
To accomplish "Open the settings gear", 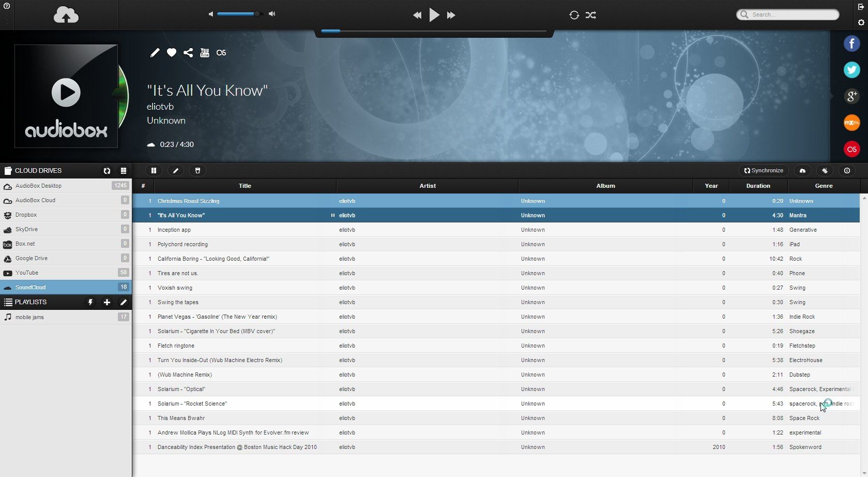I will (x=861, y=22).
